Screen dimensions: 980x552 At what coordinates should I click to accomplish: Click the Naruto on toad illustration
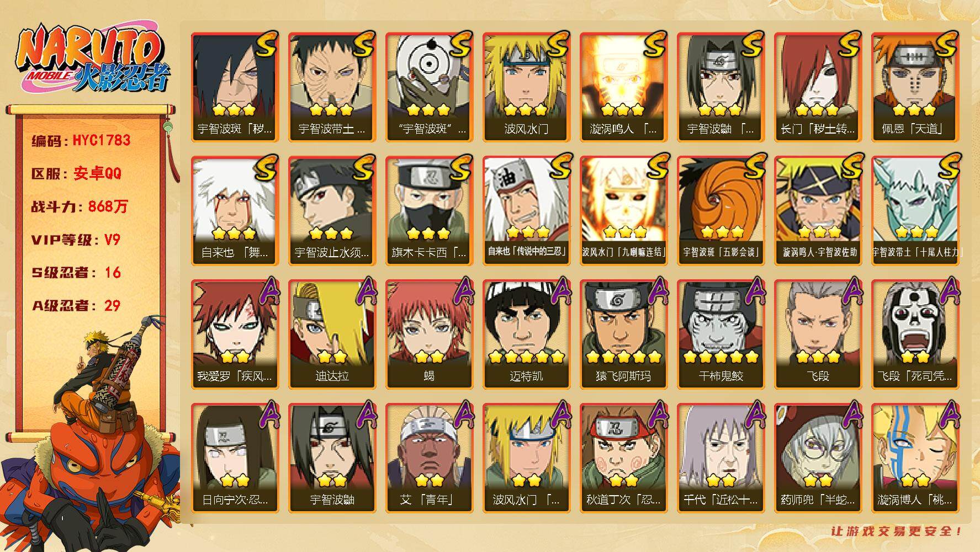coord(91,436)
